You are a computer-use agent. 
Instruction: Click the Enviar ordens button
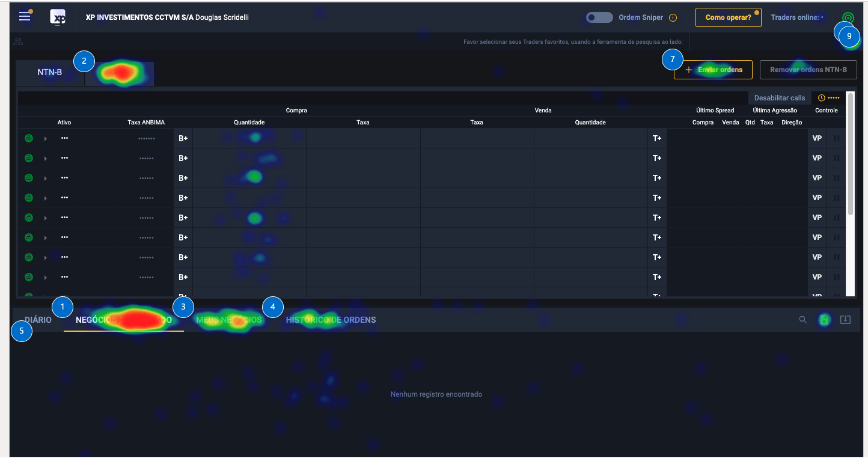[x=713, y=70]
